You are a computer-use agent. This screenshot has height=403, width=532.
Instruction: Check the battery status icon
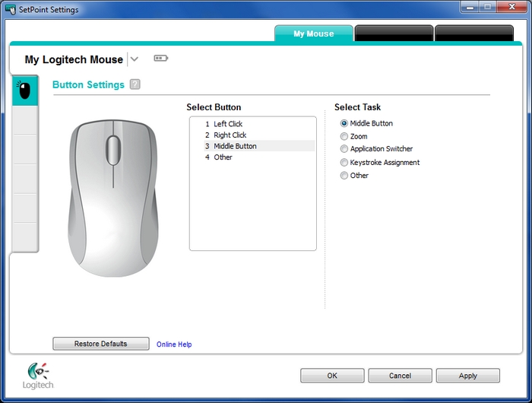pyautogui.click(x=161, y=59)
